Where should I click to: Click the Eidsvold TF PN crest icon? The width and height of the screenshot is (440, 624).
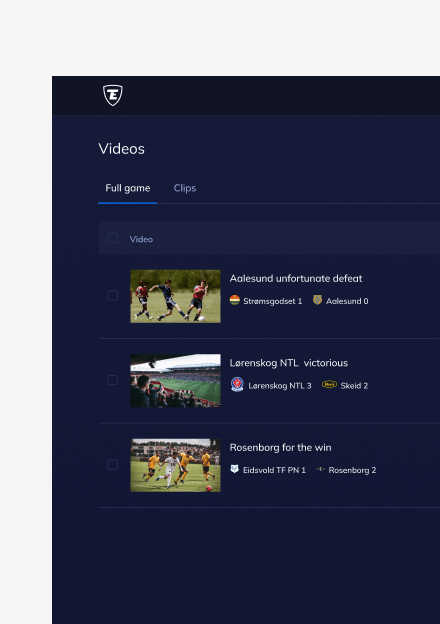click(234, 469)
